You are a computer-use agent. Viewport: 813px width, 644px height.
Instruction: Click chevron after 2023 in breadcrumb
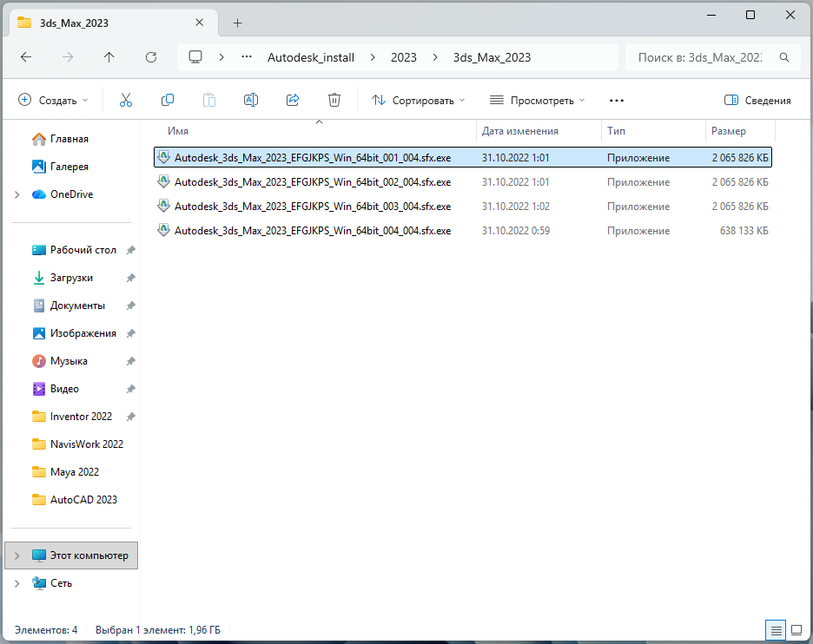pyautogui.click(x=435, y=57)
